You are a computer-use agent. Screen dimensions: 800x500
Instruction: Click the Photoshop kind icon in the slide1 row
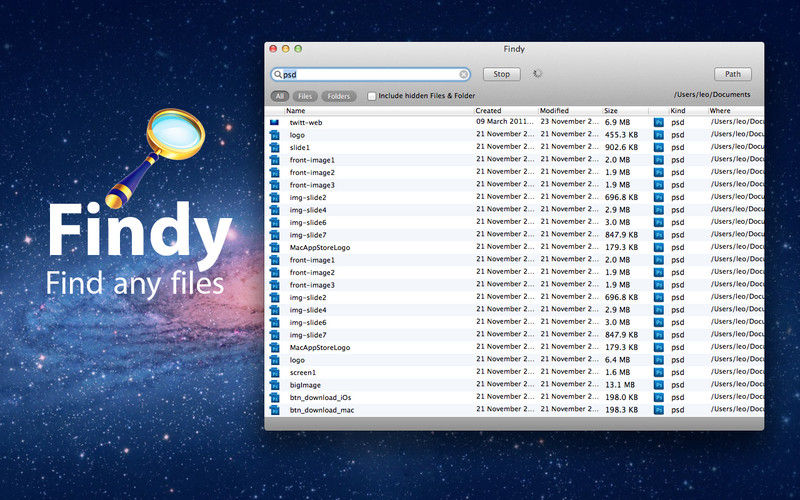659,147
